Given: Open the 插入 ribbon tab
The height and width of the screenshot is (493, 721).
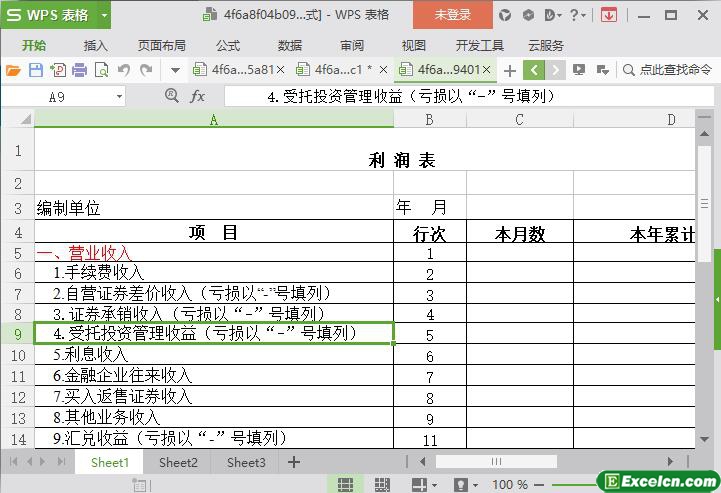Looking at the screenshot, I should (95, 46).
